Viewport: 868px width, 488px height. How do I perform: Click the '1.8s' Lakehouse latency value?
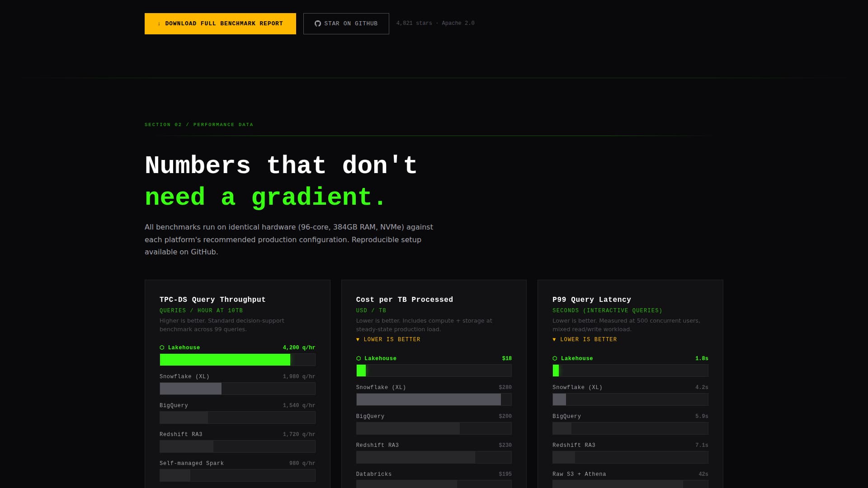[702, 358]
